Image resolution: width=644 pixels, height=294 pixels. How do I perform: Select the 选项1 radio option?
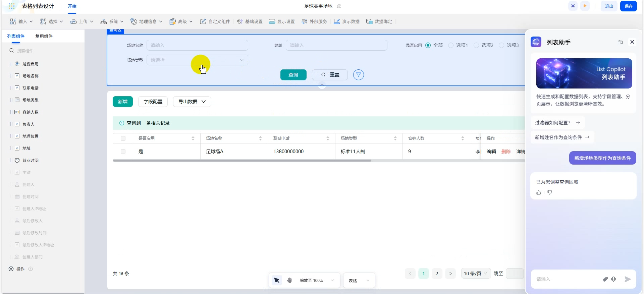(x=451, y=45)
